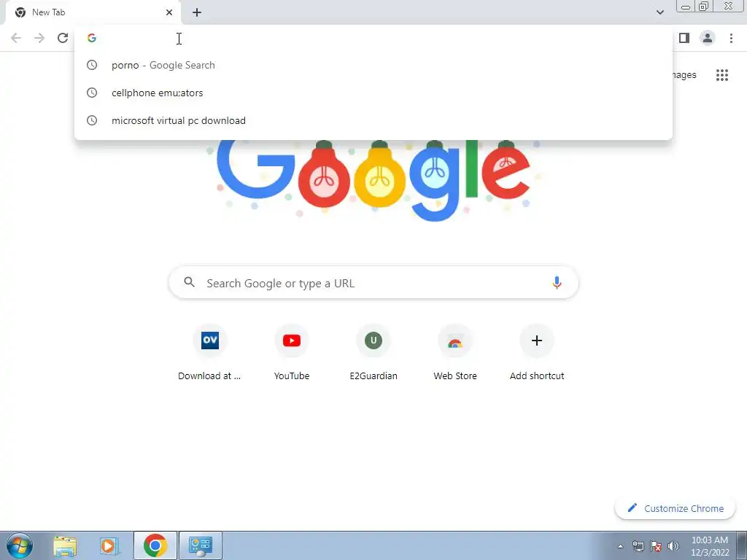The height and width of the screenshot is (560, 747).
Task: Reload the page with the refresh icon
Action: (x=63, y=38)
